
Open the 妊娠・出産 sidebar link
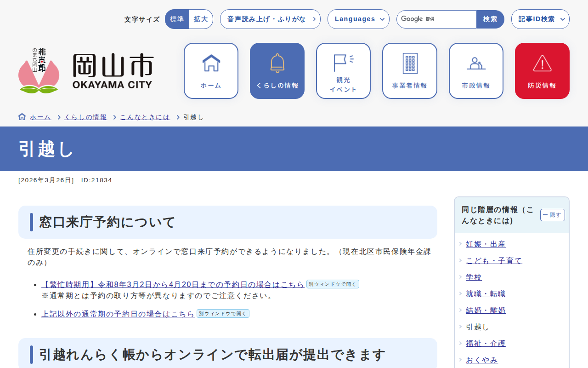pyautogui.click(x=486, y=244)
